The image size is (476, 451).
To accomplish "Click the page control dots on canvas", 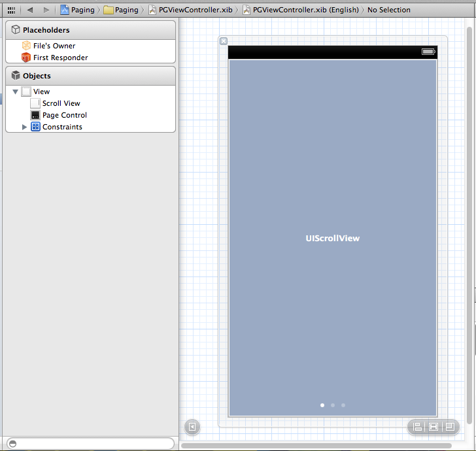I will tap(333, 405).
